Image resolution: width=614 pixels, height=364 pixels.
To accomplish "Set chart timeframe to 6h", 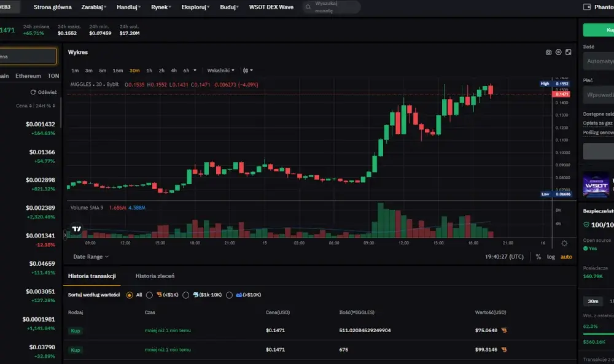I will point(186,71).
